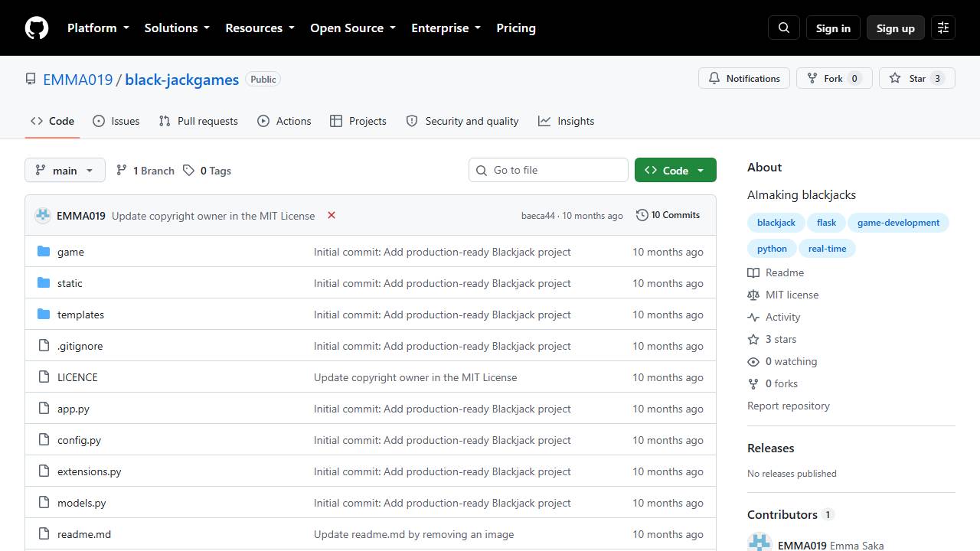The image size is (980, 551).
Task: Click the Notifications button
Action: pyautogui.click(x=744, y=78)
